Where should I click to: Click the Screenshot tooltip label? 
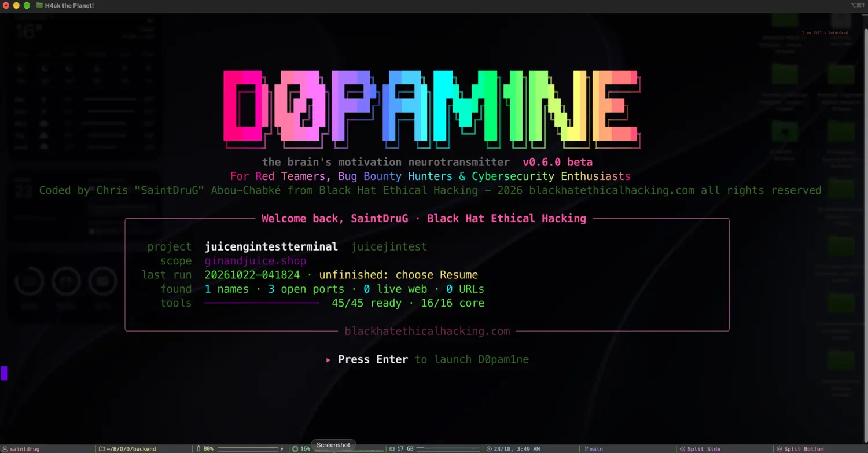pos(333,445)
